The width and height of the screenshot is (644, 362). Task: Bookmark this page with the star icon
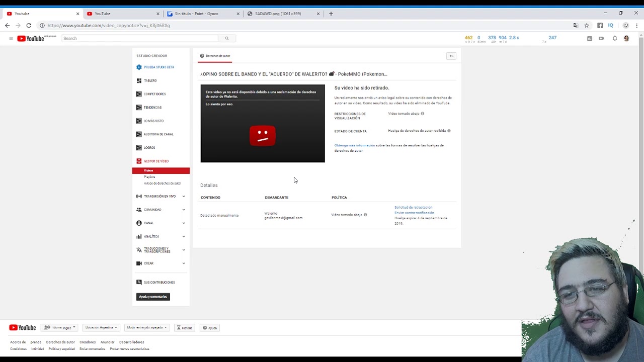point(587,25)
